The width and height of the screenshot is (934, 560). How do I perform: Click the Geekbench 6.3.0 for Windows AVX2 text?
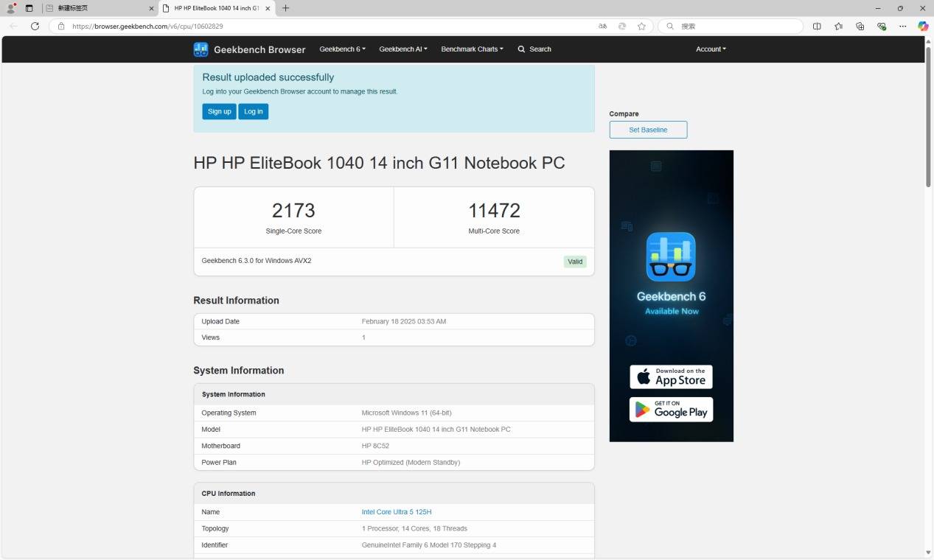pyautogui.click(x=257, y=261)
